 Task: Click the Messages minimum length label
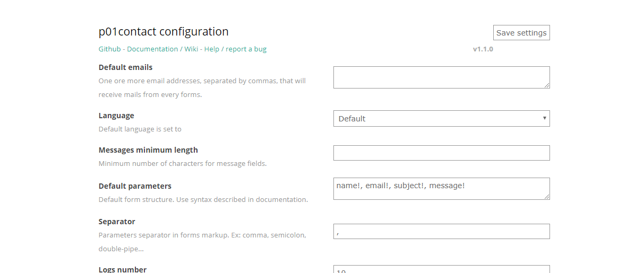148,150
